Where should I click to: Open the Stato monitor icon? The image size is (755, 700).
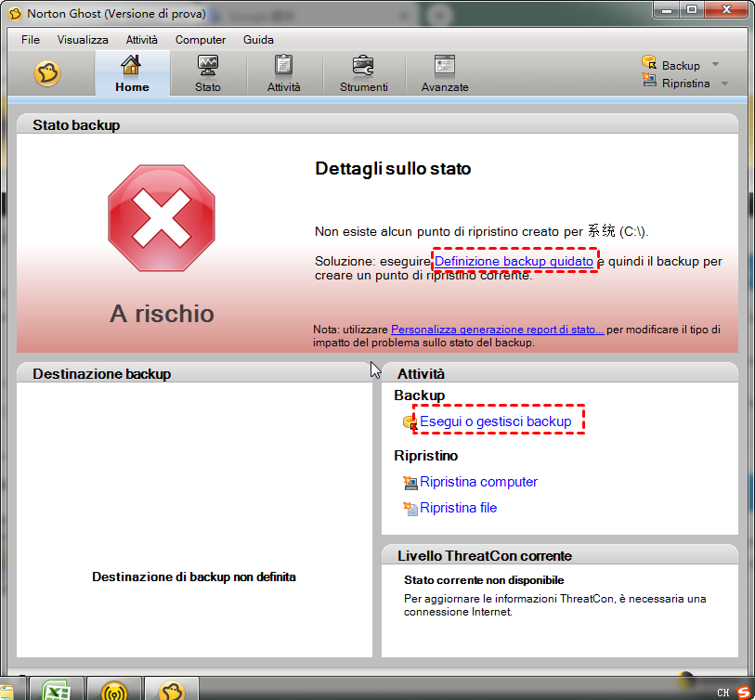[208, 66]
